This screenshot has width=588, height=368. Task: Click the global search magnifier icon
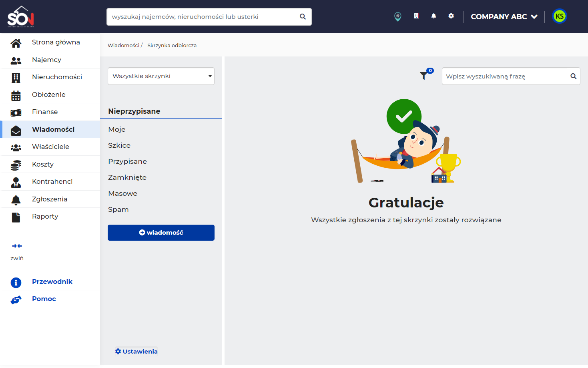(303, 16)
